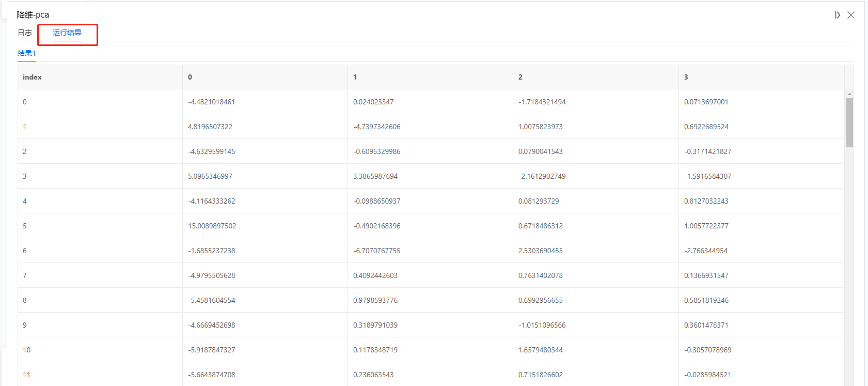
Task: Click the value -1.5916584307
Action: [x=708, y=176]
